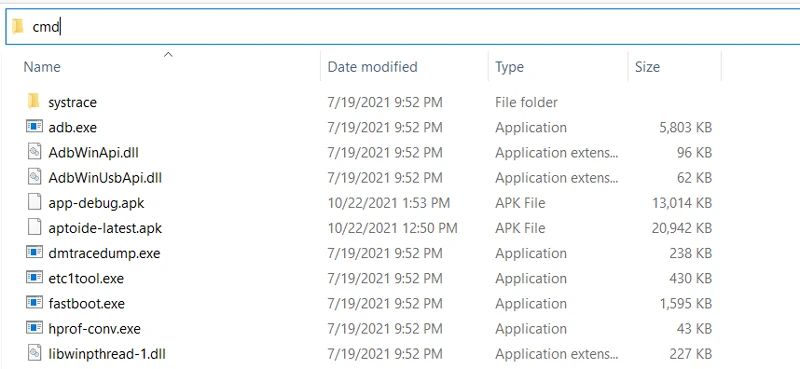The height and width of the screenshot is (369, 800).
Task: Click the adb.exe file name
Action: (72, 127)
